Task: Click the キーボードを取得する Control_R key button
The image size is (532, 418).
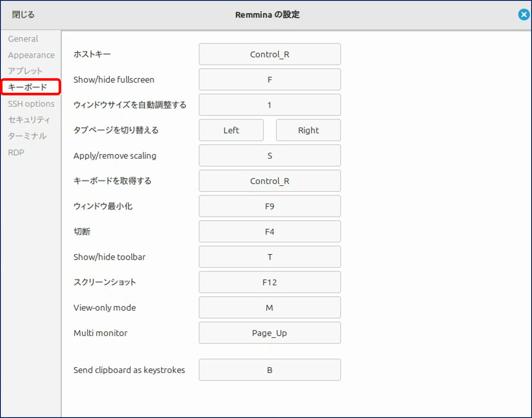Action: [x=270, y=181]
